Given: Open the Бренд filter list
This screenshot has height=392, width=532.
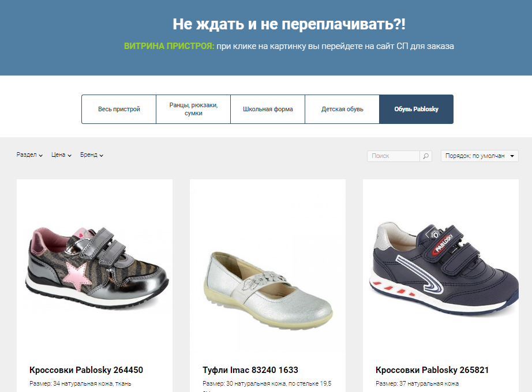Looking at the screenshot, I should [x=92, y=155].
